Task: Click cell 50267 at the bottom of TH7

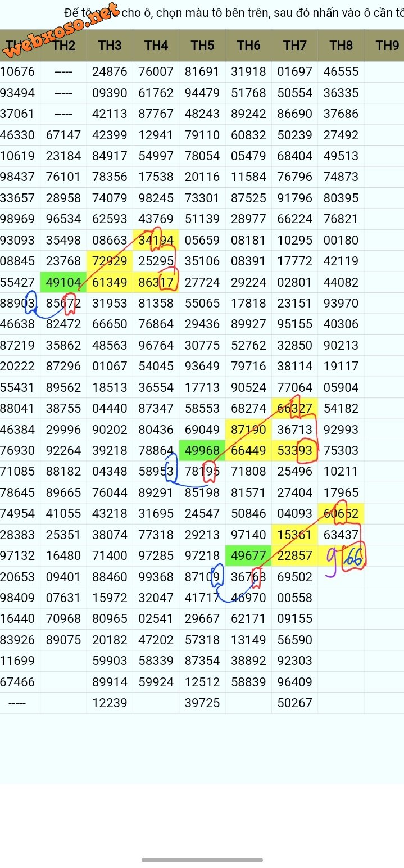Action: 294,703
